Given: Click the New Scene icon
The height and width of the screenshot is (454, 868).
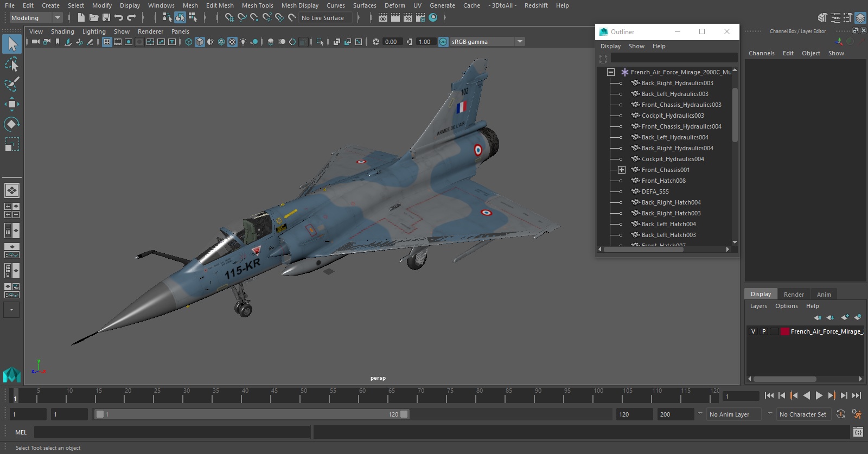Looking at the screenshot, I should click(x=81, y=18).
